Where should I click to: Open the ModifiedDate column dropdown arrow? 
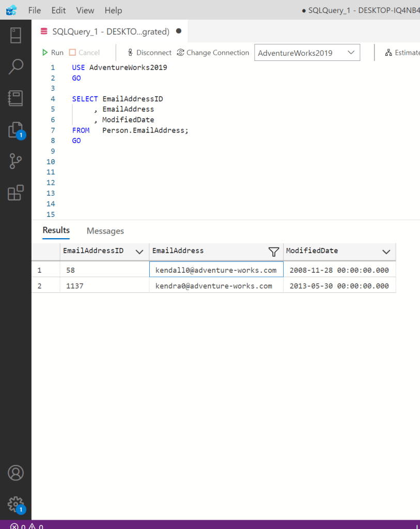pyautogui.click(x=386, y=252)
